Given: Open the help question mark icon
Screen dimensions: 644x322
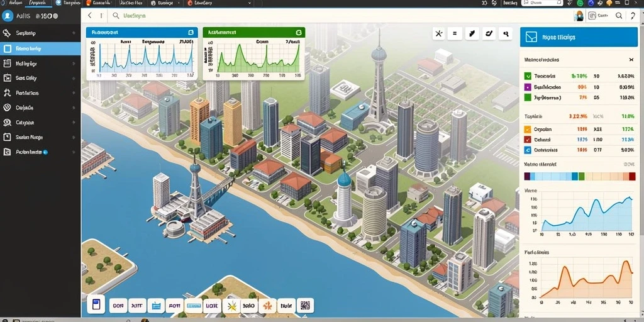Looking at the screenshot, I should 633,16.
